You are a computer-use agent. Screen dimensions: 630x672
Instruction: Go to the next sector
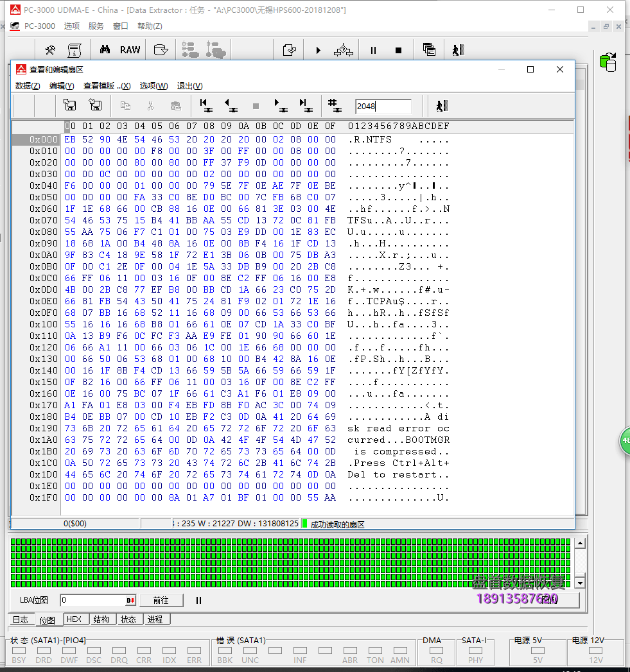(281, 105)
